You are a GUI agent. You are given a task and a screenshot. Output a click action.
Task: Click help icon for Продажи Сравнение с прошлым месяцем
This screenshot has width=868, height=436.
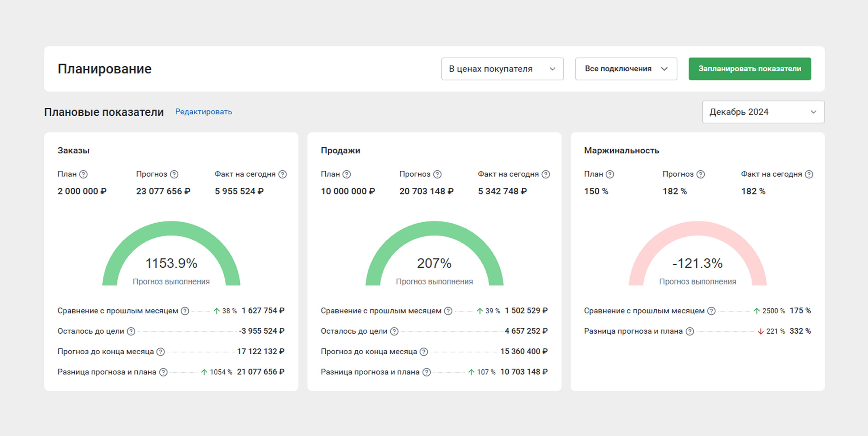[448, 311]
